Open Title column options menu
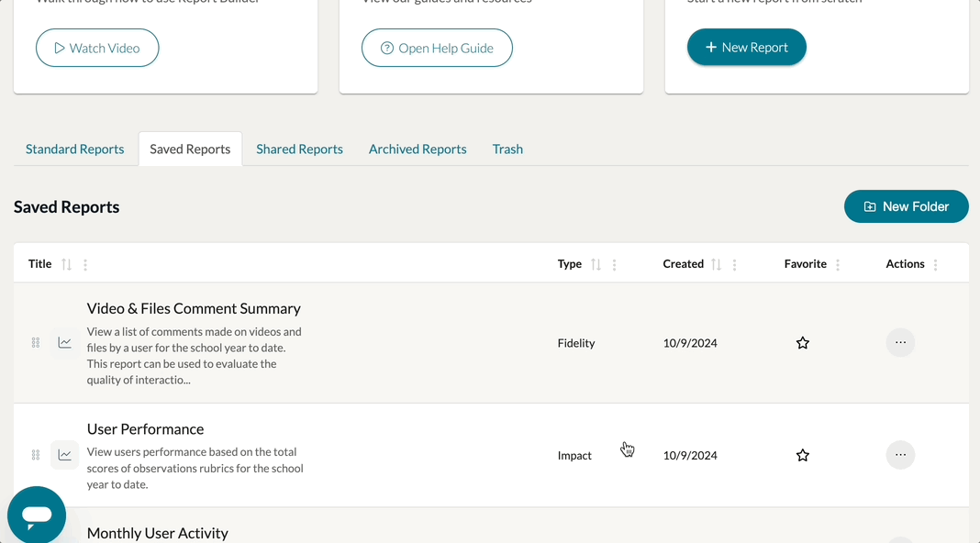 click(x=85, y=265)
